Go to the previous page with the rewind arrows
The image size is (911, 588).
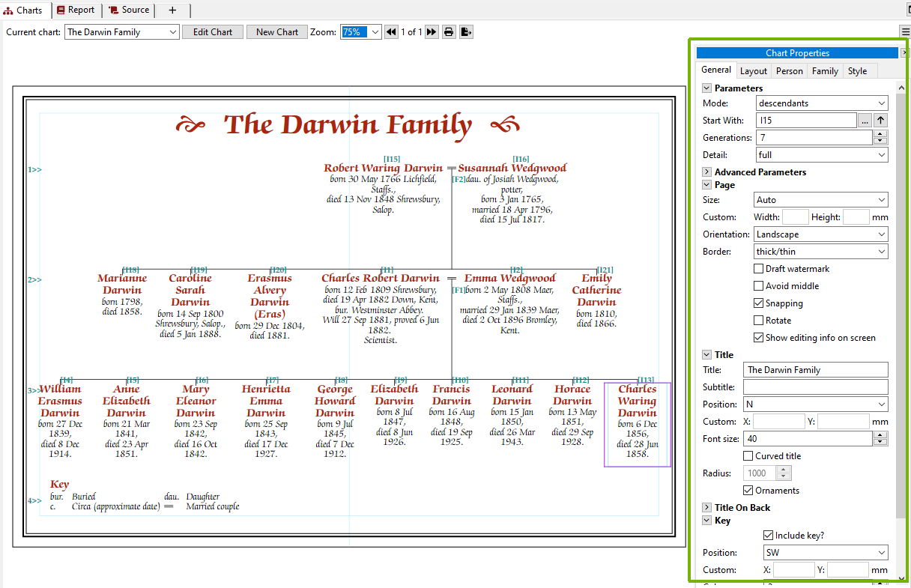391,32
